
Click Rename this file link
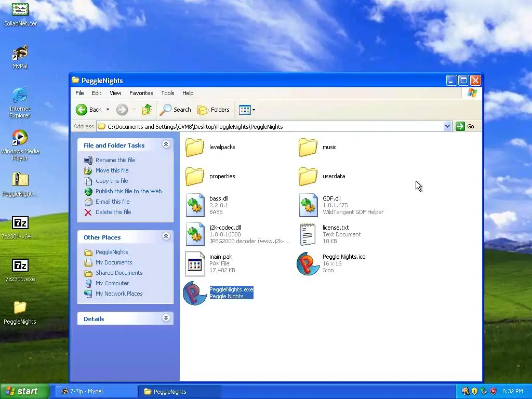coord(115,160)
